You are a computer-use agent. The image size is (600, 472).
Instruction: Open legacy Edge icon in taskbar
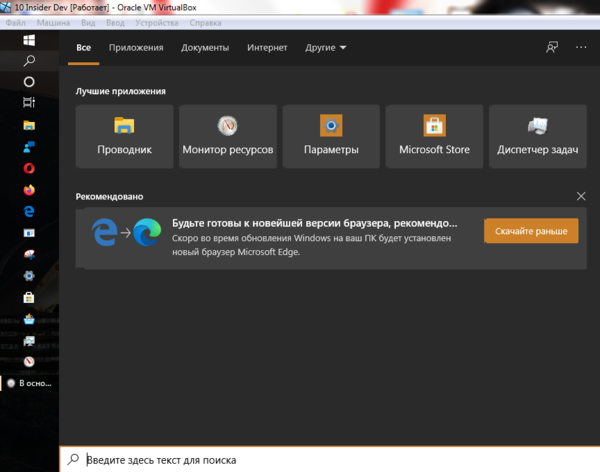(x=29, y=211)
